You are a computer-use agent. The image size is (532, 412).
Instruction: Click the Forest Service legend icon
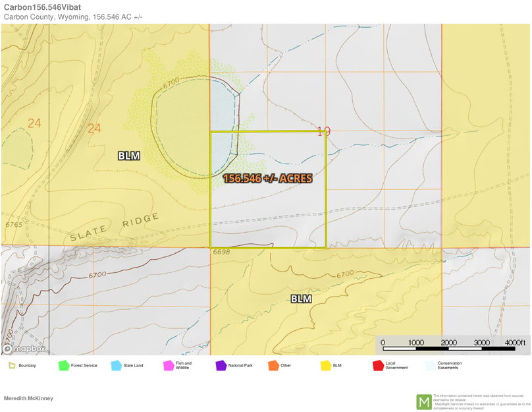coord(63,365)
